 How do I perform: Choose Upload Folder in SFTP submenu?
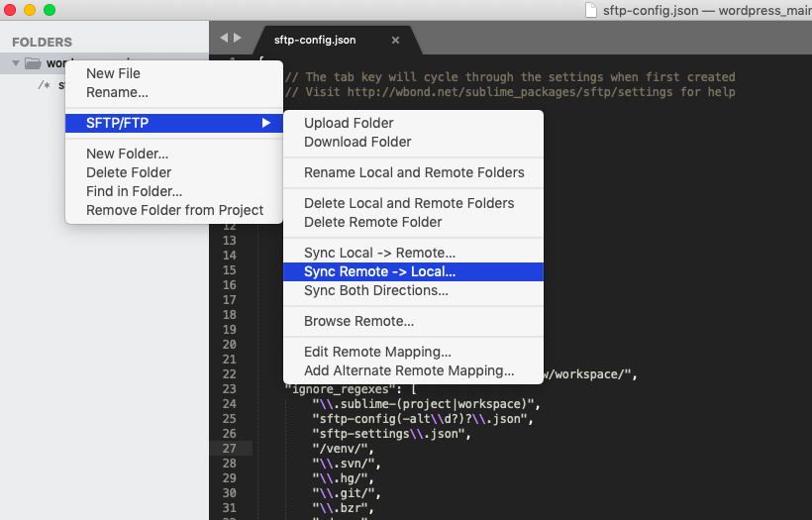click(x=349, y=123)
